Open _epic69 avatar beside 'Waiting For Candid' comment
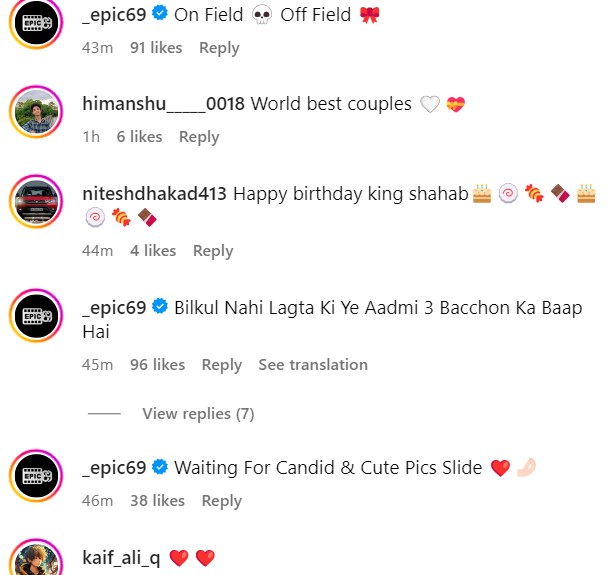612x575 pixels. click(x=36, y=475)
